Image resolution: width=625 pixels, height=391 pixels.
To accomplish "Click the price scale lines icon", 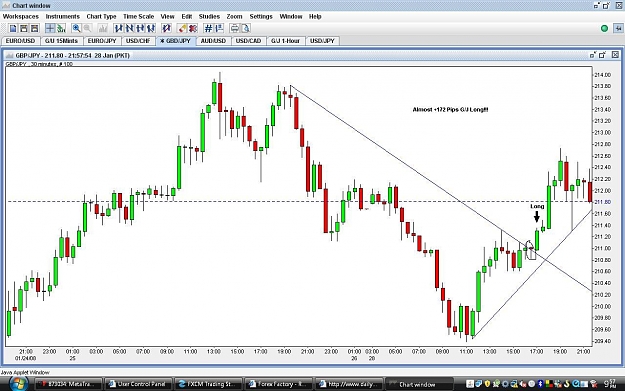I will point(219,28).
